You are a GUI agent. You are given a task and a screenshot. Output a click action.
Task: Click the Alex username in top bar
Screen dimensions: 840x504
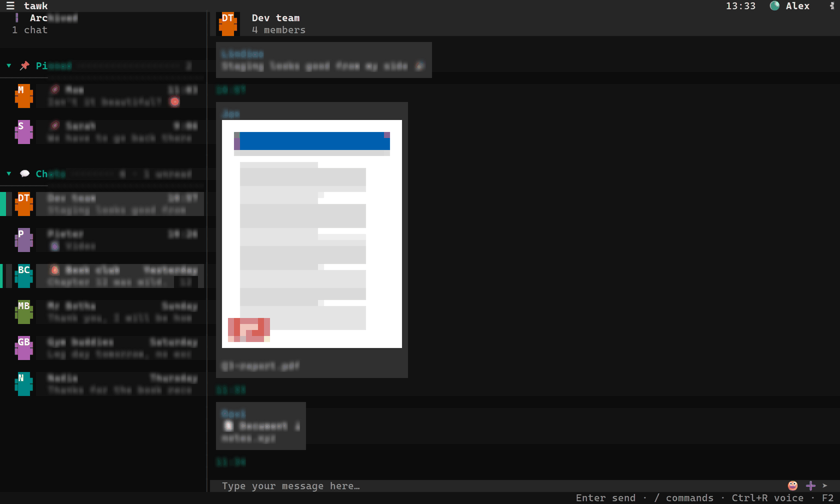tap(798, 6)
